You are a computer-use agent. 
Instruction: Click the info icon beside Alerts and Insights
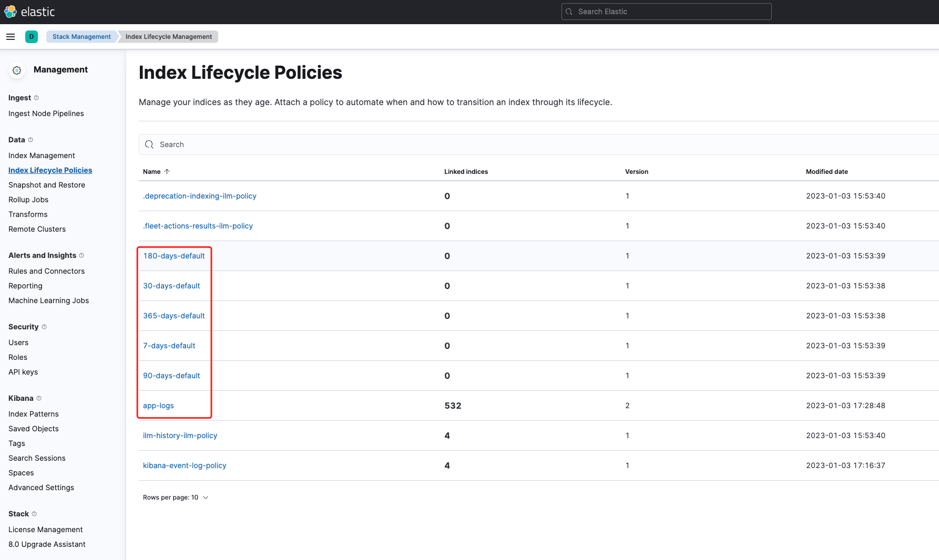pyautogui.click(x=81, y=255)
